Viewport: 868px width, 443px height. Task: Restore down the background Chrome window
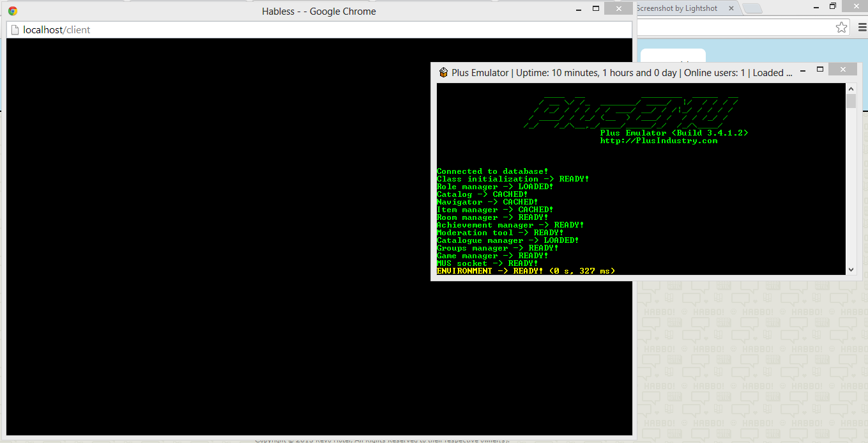click(833, 6)
